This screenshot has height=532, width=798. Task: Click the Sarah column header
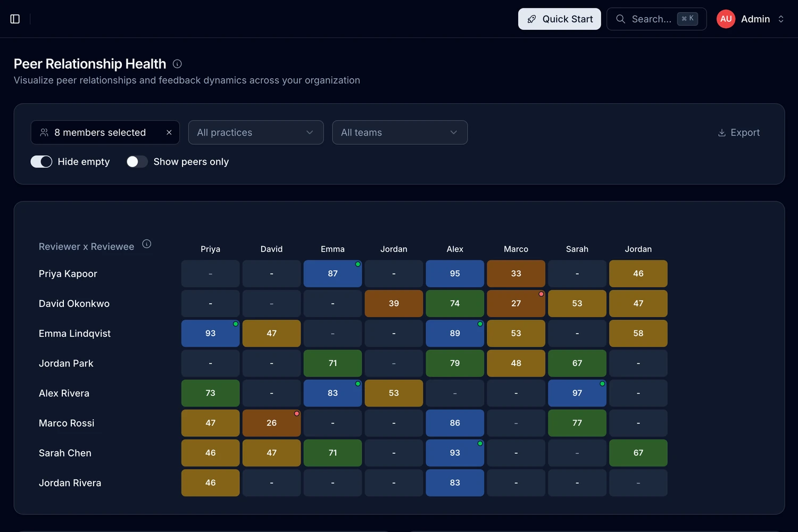click(x=577, y=249)
